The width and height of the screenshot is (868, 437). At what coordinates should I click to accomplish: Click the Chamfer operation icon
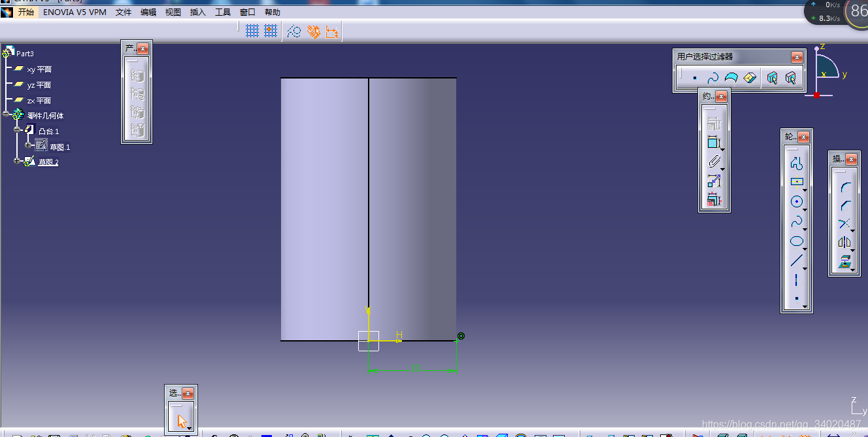click(844, 205)
